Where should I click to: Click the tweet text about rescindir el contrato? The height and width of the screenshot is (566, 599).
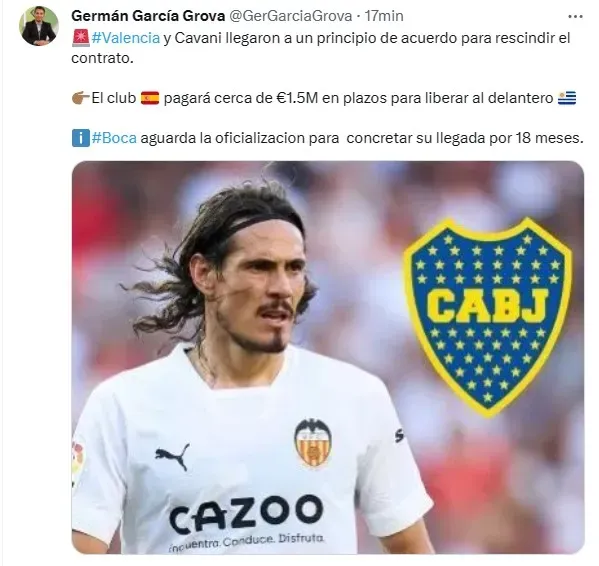coord(321,48)
